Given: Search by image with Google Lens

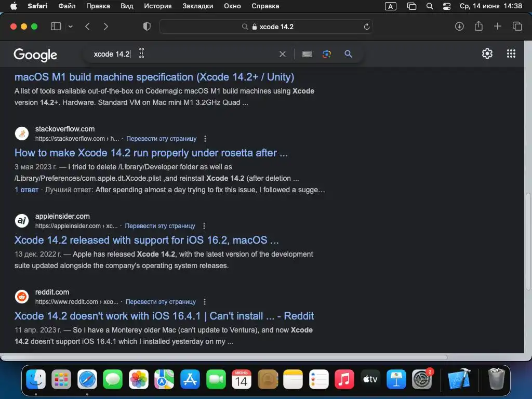Looking at the screenshot, I should click(x=327, y=54).
